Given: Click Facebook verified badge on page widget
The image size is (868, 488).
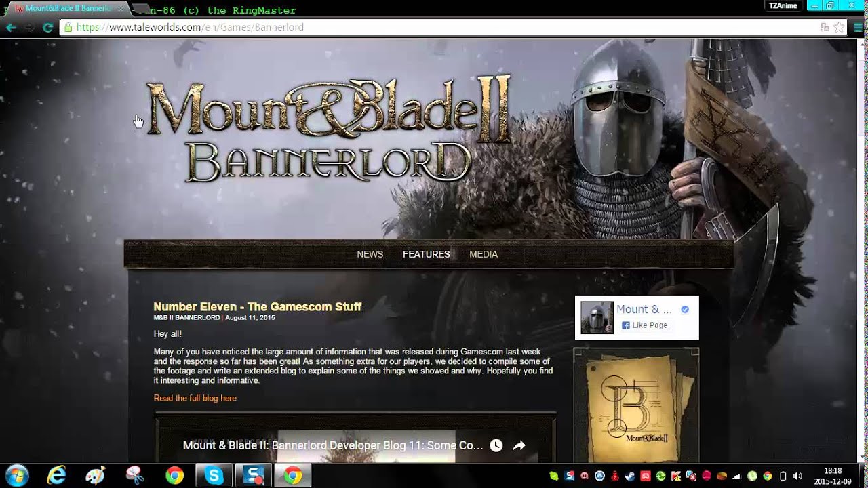Looking at the screenshot, I should (685, 310).
